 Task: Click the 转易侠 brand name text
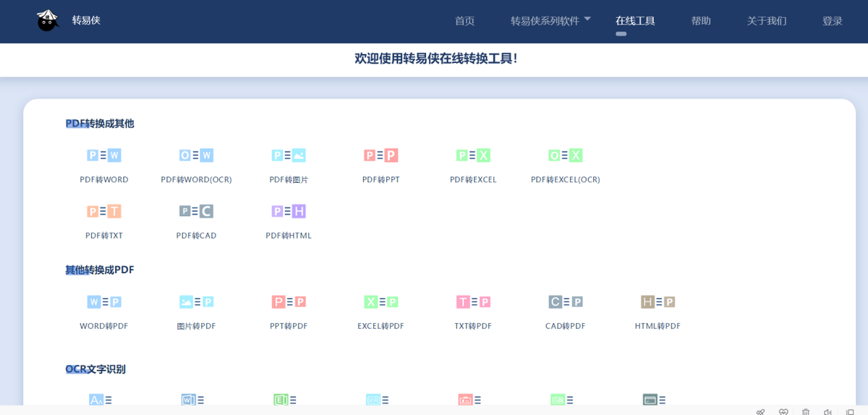point(86,20)
